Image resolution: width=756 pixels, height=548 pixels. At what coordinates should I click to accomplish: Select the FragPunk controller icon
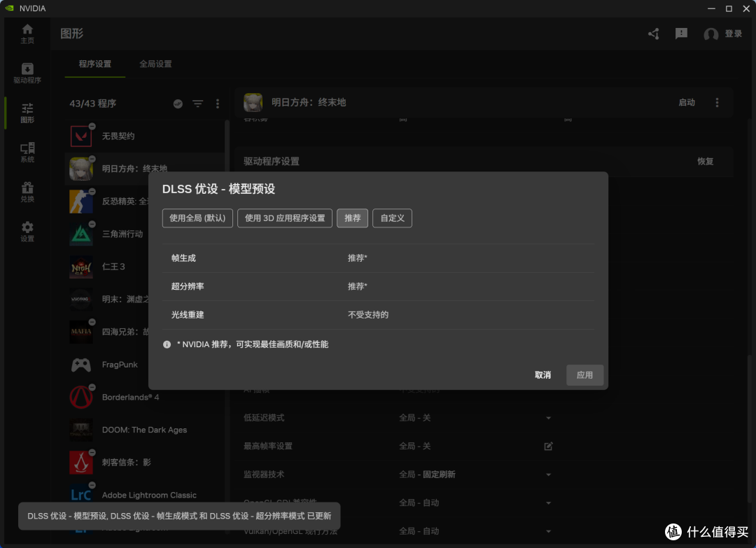pyautogui.click(x=81, y=365)
